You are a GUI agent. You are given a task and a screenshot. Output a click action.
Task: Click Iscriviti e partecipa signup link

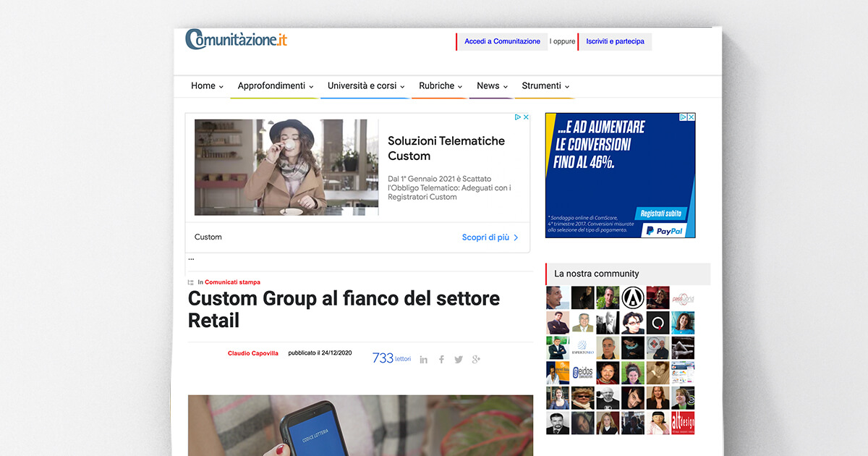coord(615,41)
